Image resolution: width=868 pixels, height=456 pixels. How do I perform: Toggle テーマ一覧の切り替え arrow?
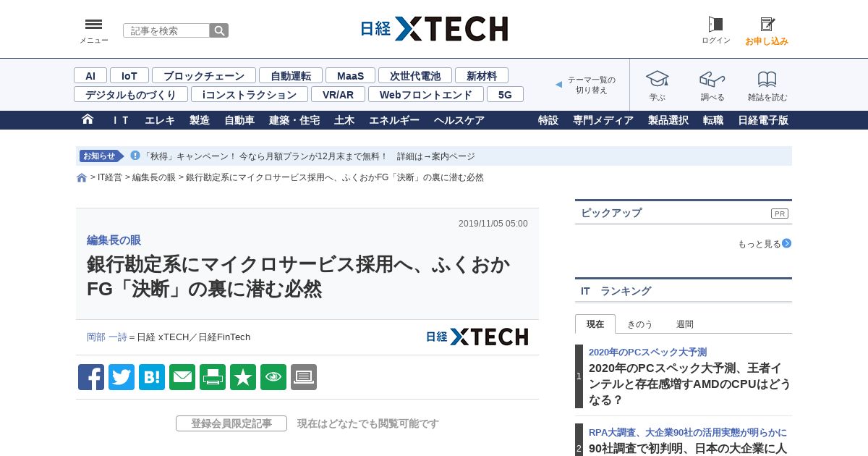click(558, 85)
